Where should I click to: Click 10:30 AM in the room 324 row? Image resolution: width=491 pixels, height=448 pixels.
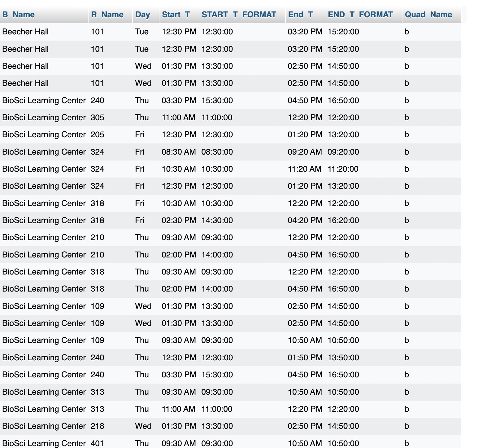click(179, 169)
